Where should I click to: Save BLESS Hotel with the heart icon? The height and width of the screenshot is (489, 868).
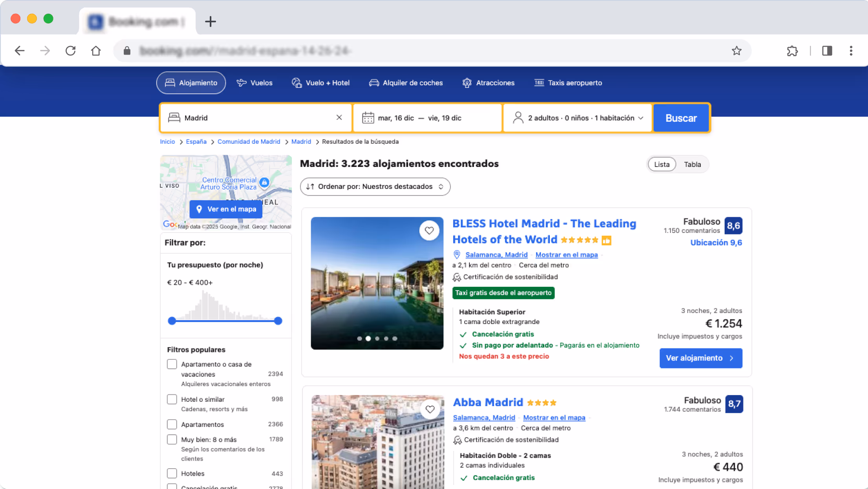(429, 231)
